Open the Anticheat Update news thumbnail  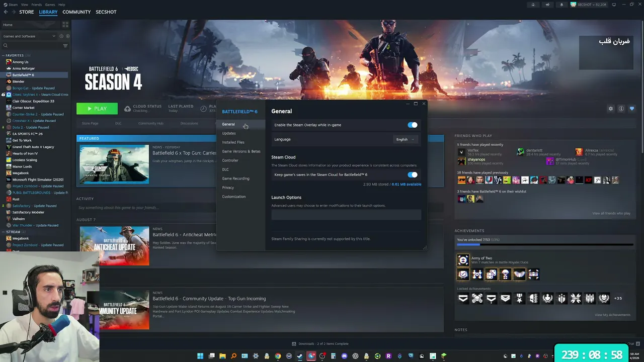tap(114, 246)
